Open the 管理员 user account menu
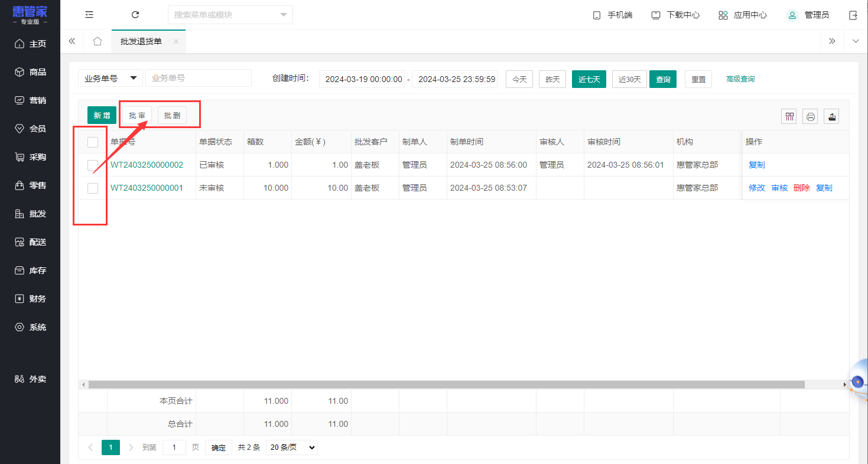Screen dimensions: 868x464 coord(808,15)
